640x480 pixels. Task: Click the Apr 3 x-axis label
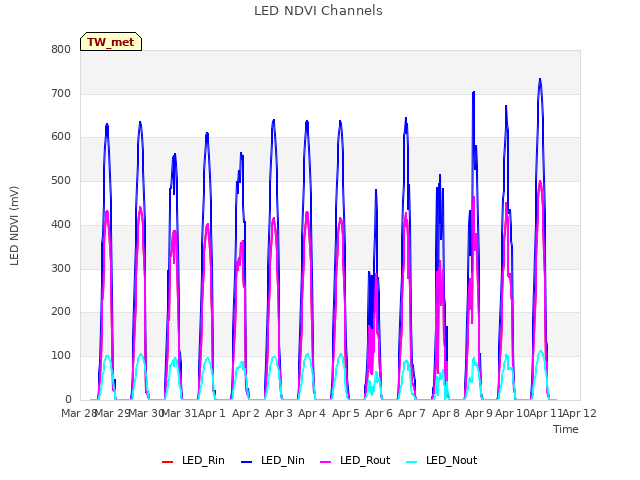[x=279, y=413]
